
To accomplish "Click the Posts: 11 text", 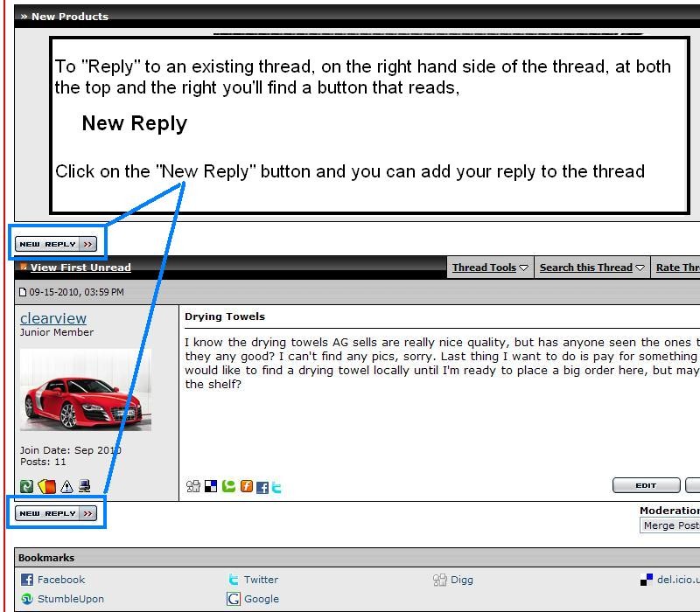I will point(43,462).
